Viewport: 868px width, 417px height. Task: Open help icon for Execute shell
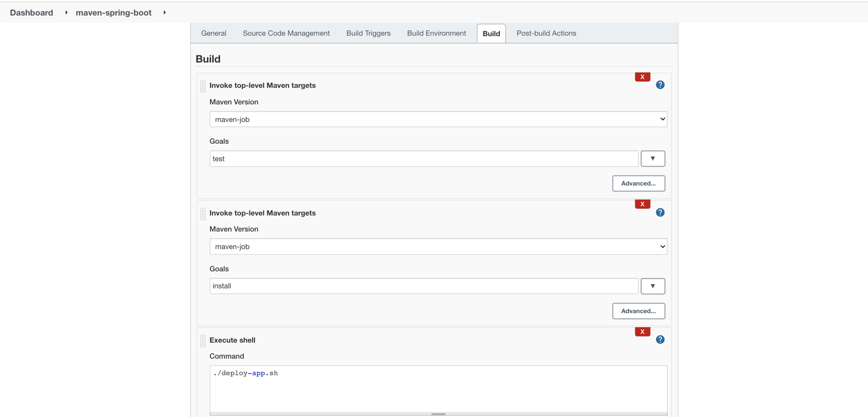pyautogui.click(x=660, y=340)
